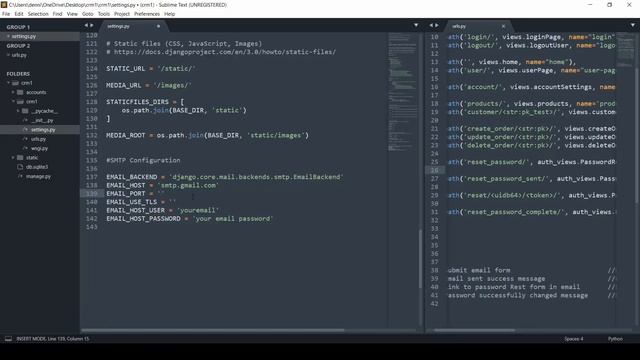Image resolution: width=640 pixels, height=360 pixels.
Task: Open wsgi.py file icon in sidebar
Action: pyautogui.click(x=25, y=149)
